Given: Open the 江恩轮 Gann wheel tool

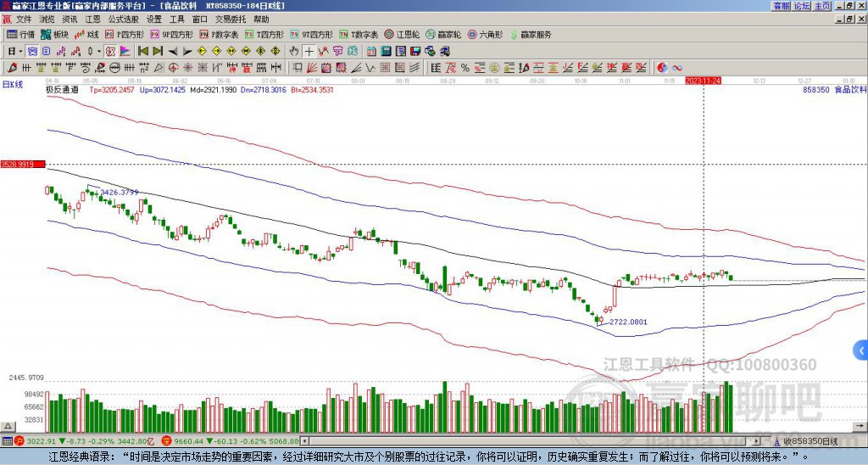Looking at the screenshot, I should pyautogui.click(x=403, y=34).
